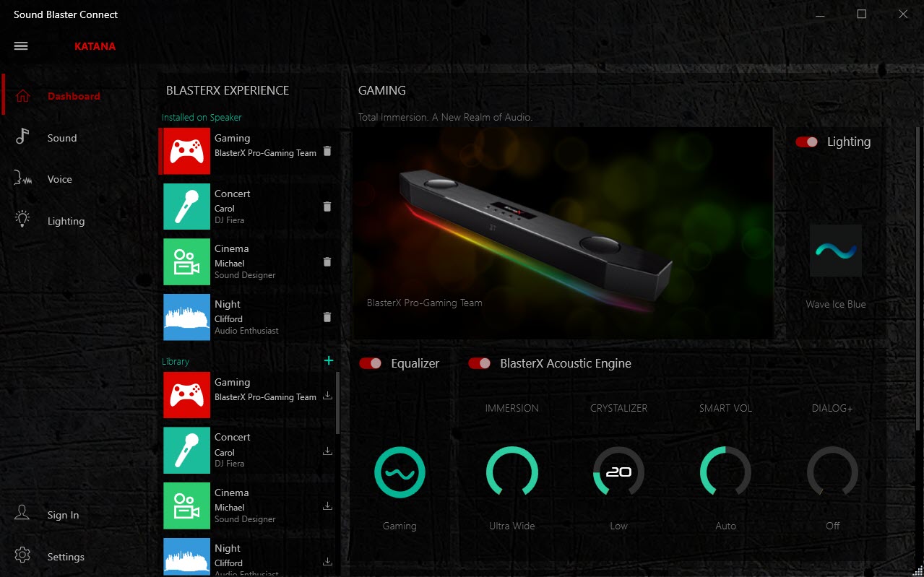Open the Lighting page in sidebar
Viewport: 924px width, 577px height.
pos(66,221)
